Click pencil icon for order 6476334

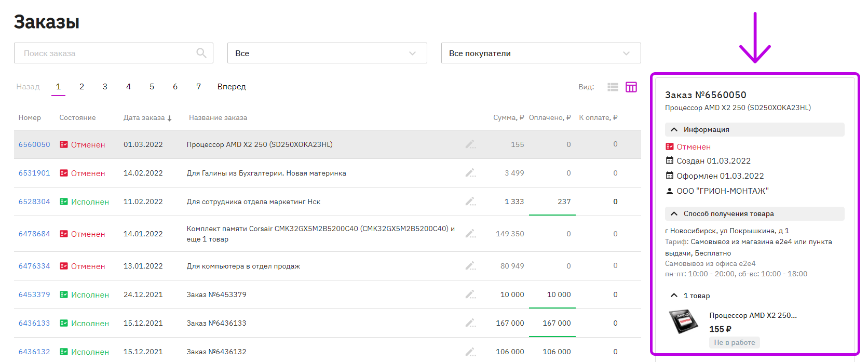[x=470, y=266]
